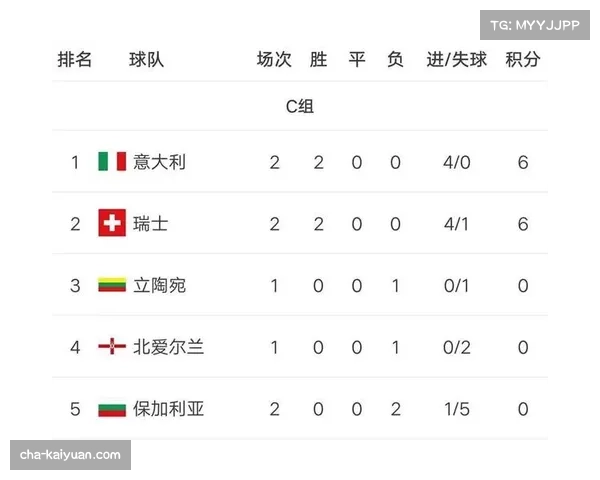Open the 意大利 team name

pyautogui.click(x=159, y=162)
